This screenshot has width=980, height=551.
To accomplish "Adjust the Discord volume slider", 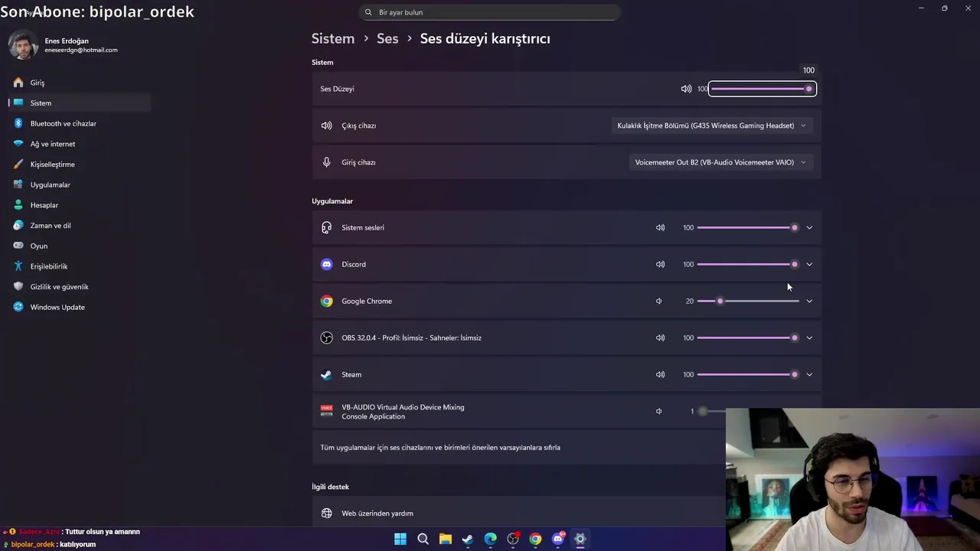I will coord(748,264).
